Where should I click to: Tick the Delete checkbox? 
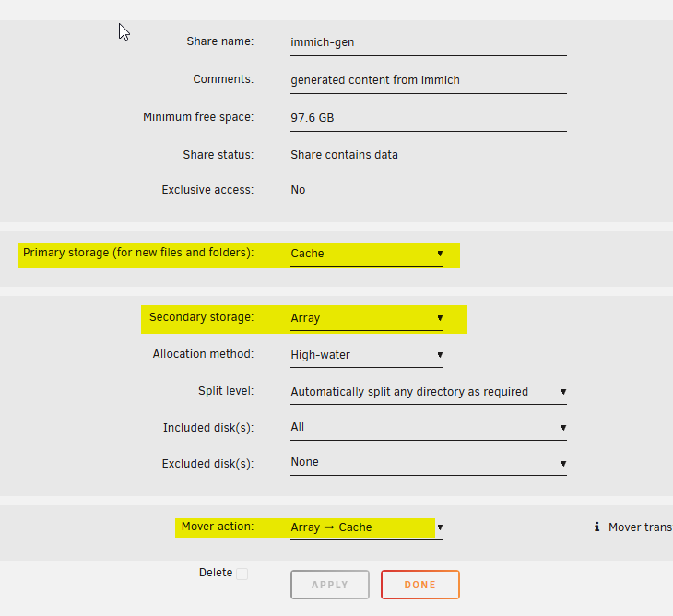point(242,574)
